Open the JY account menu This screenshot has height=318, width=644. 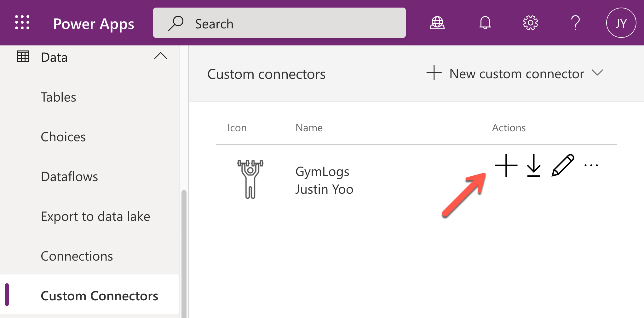pyautogui.click(x=621, y=23)
